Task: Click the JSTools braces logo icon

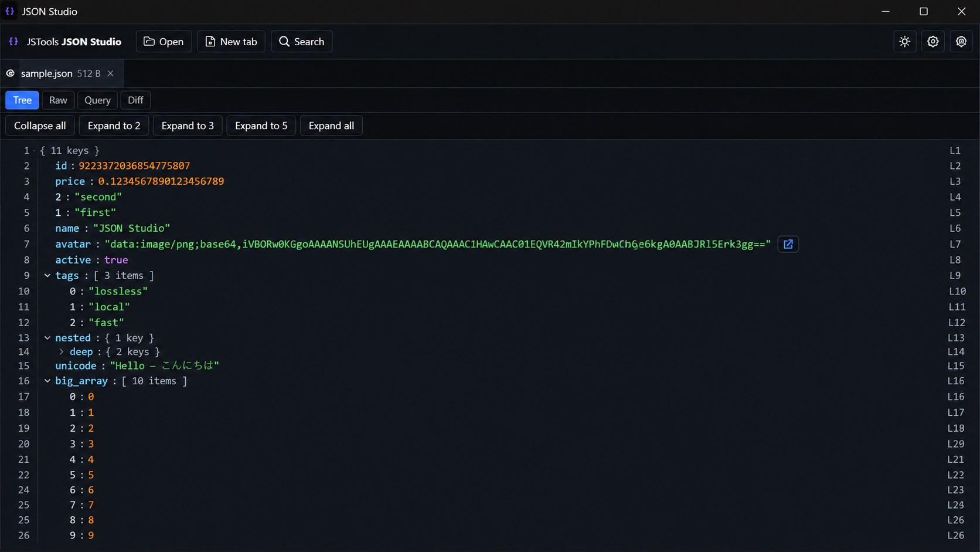Action: [x=13, y=42]
